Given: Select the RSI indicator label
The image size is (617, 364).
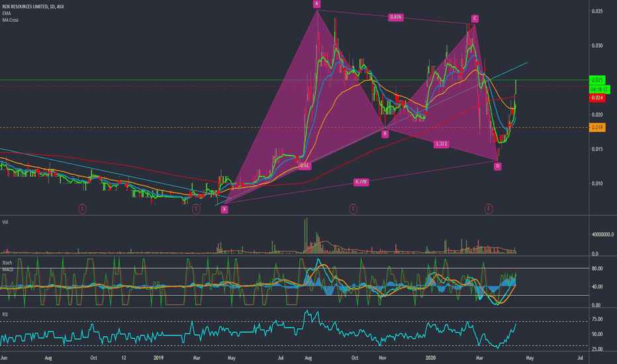Looking at the screenshot, I should (5, 314).
